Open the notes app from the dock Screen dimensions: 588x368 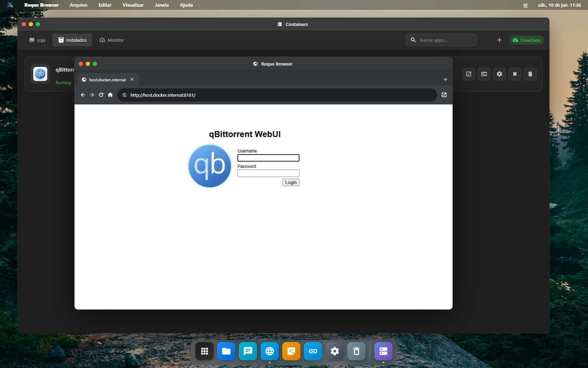(x=291, y=351)
